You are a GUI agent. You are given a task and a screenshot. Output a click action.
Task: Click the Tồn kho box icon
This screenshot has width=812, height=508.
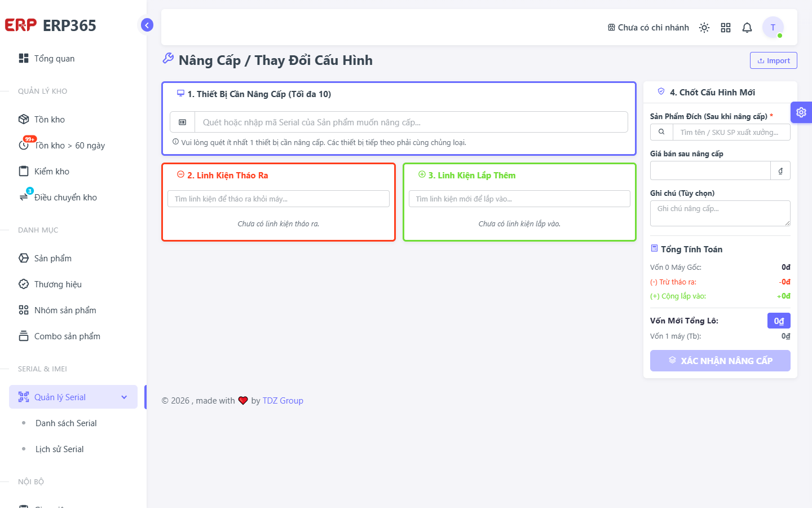[x=24, y=119]
